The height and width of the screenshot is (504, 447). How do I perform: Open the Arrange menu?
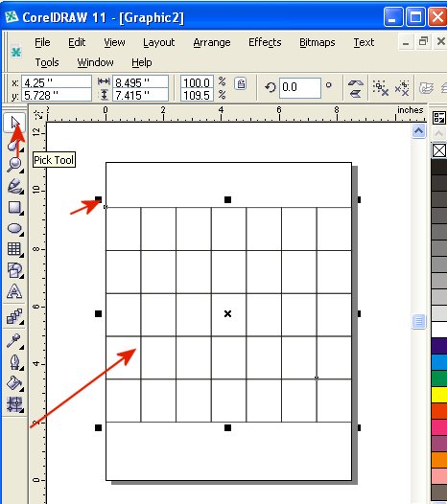coord(212,42)
